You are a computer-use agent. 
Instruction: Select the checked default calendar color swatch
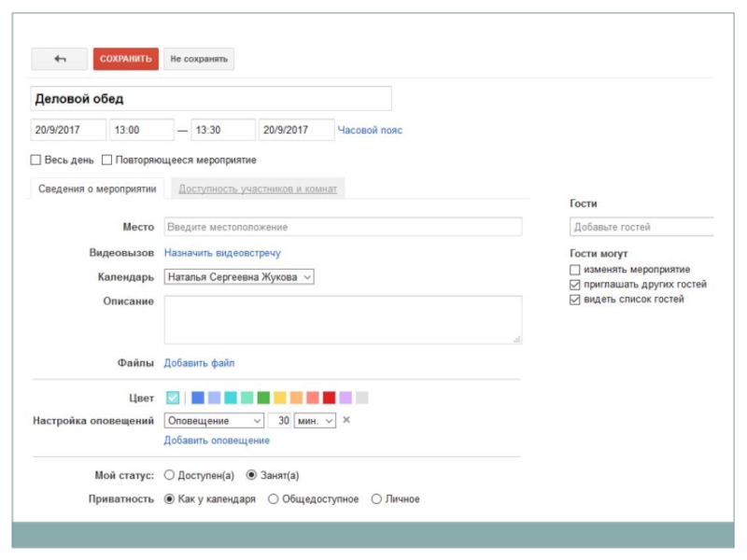[x=173, y=398]
